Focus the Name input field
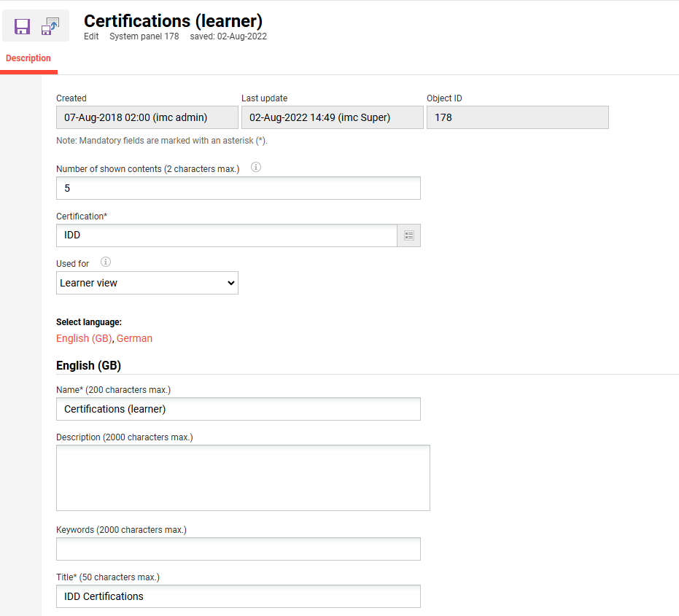This screenshot has width=679, height=616. pyautogui.click(x=238, y=409)
